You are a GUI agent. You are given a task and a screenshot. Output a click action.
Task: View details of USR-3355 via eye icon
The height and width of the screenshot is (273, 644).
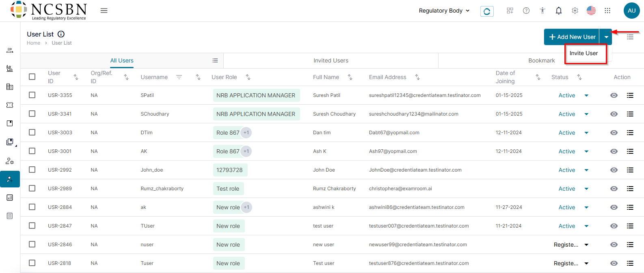point(614,95)
